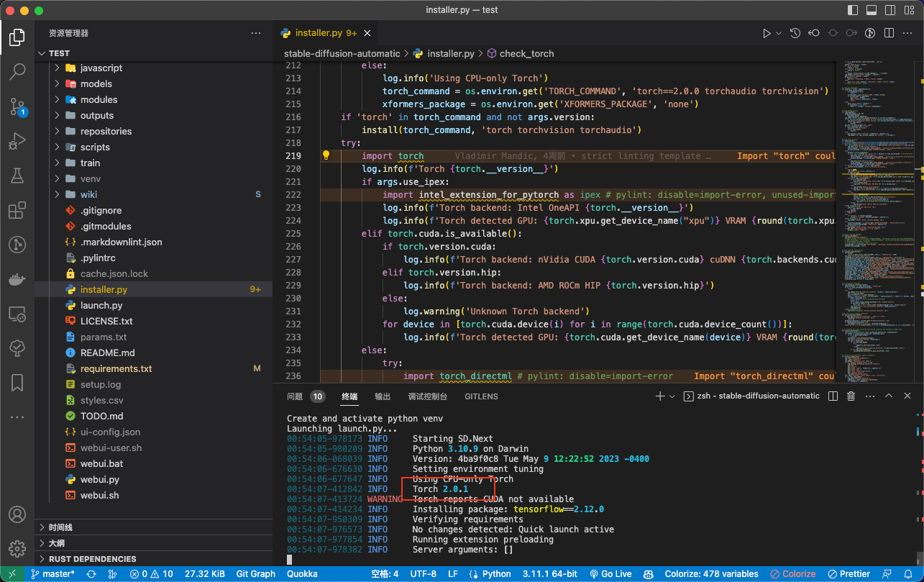924x582 pixels.
Task: Open the Manage gear icon at bottom left
Action: click(17, 548)
